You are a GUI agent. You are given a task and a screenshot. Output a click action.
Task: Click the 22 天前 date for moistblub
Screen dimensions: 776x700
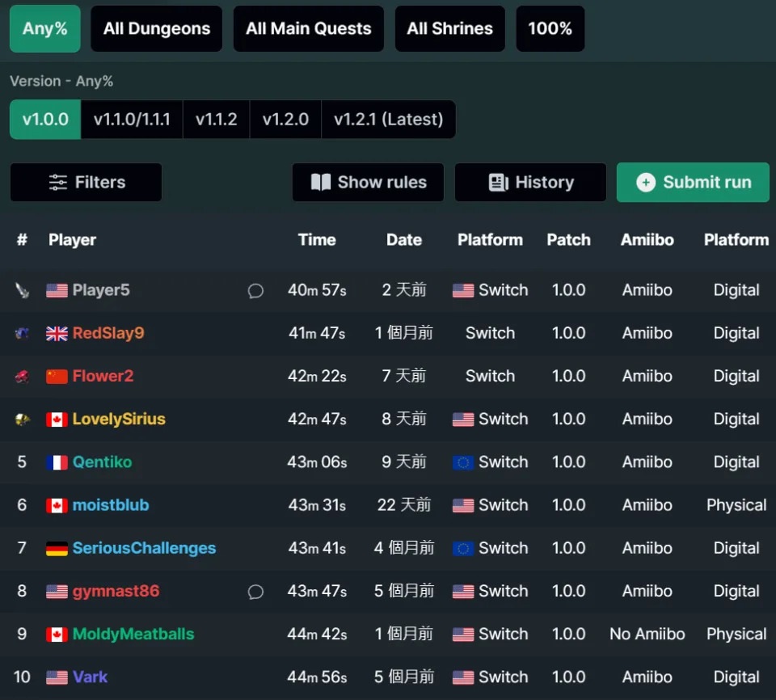pos(404,505)
